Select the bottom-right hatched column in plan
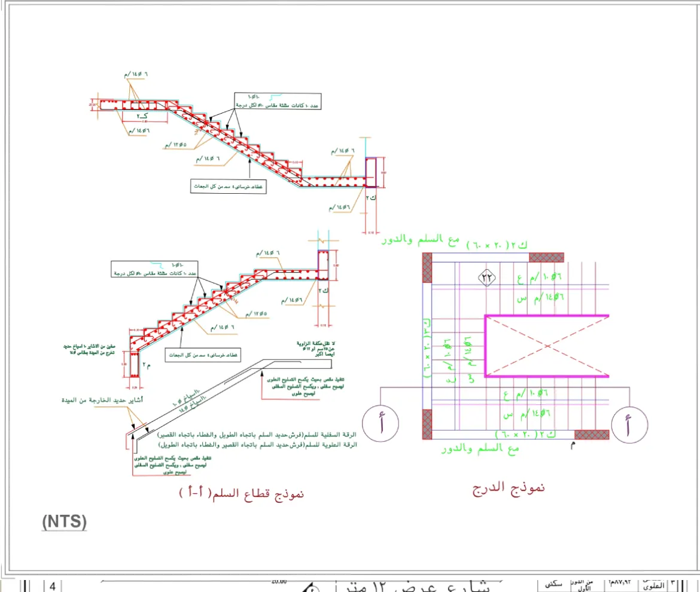 (x=592, y=434)
